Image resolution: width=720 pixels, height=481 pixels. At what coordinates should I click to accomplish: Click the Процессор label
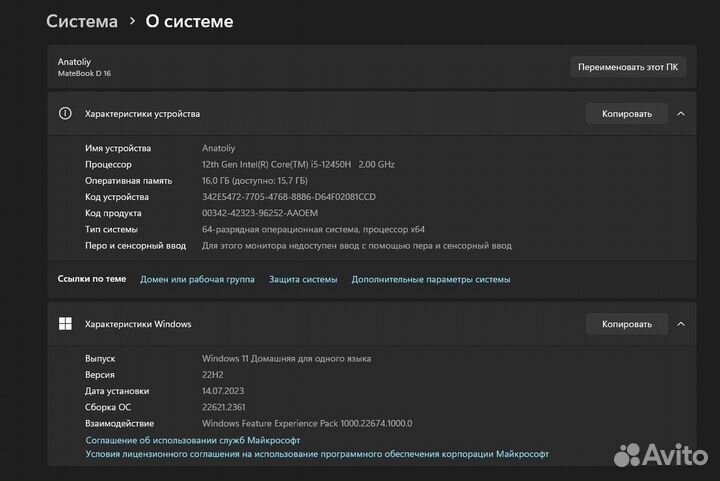(108, 164)
